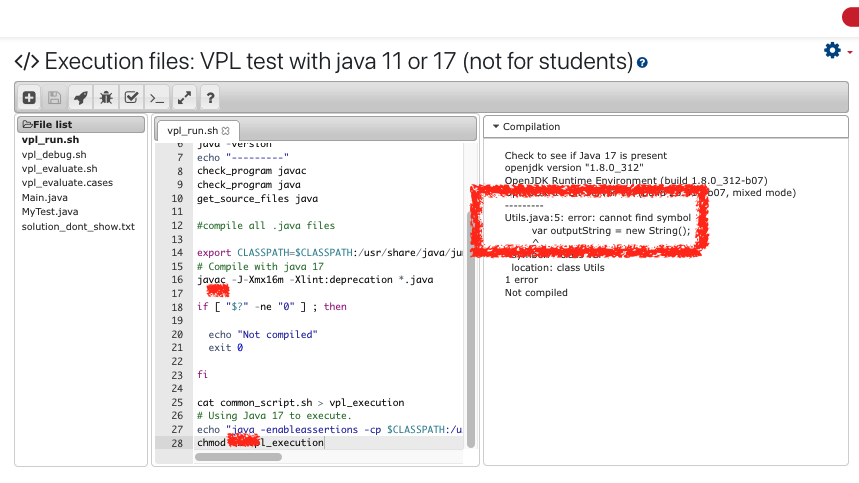Close the vpl_run.sh tab with x icon
The height and width of the screenshot is (483, 859).
click(226, 131)
